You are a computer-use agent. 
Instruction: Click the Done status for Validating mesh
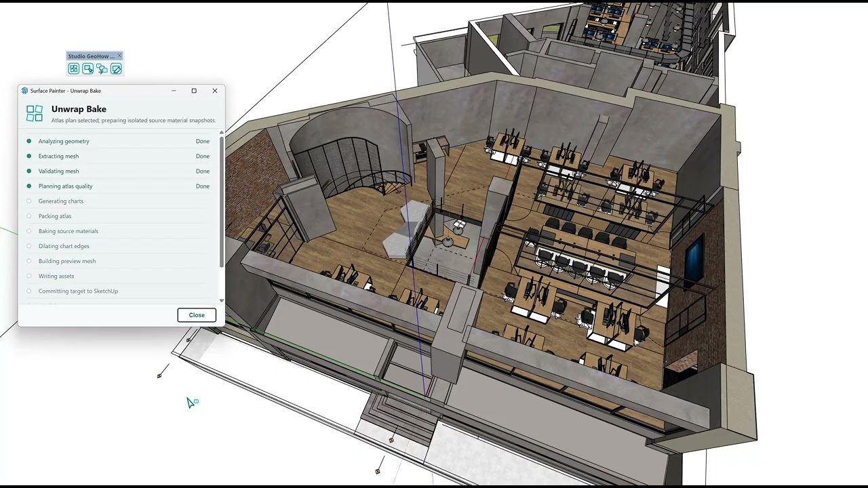(202, 171)
